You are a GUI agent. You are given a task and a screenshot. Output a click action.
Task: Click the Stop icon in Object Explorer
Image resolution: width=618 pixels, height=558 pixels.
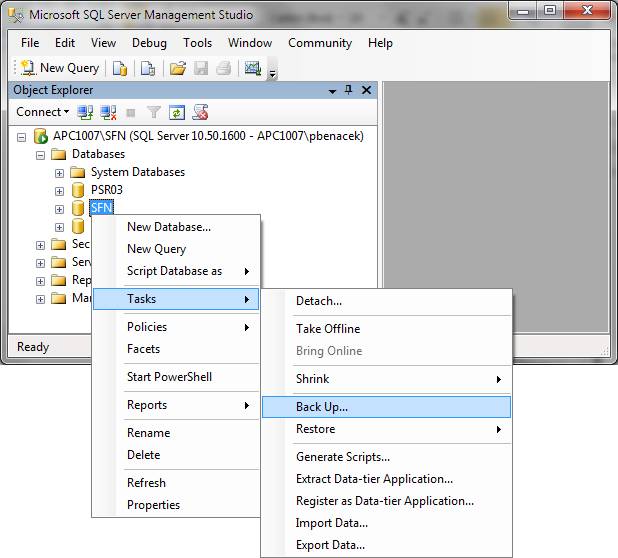click(x=130, y=113)
